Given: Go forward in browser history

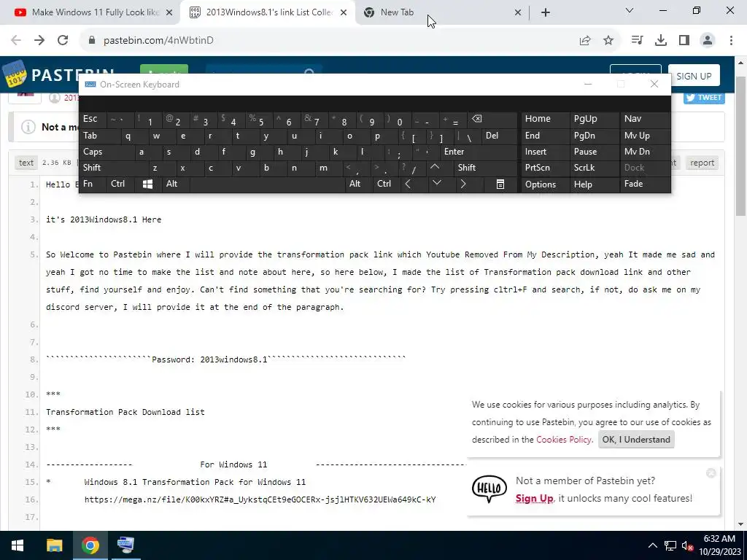Looking at the screenshot, I should (x=39, y=41).
